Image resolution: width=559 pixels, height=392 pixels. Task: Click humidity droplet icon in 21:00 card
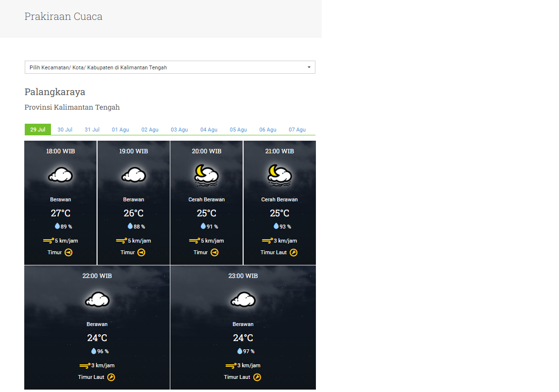(x=276, y=226)
